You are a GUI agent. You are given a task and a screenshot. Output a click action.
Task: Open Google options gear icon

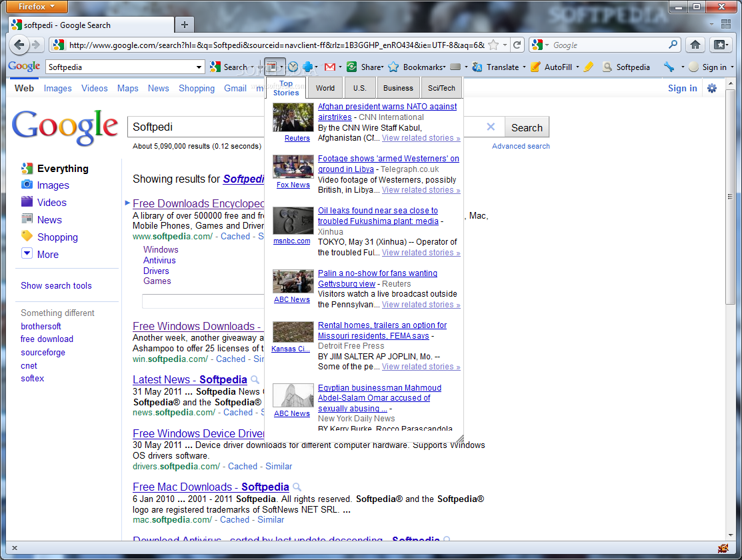[x=712, y=88]
